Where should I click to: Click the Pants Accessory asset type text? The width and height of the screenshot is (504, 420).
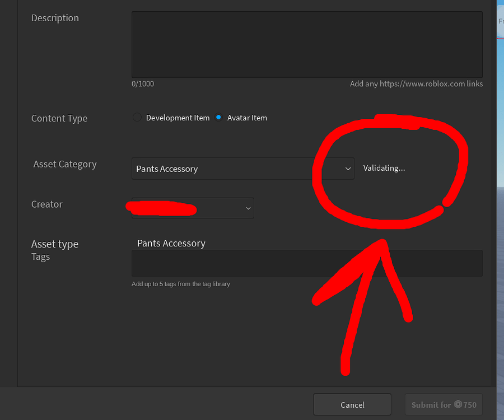tap(171, 243)
